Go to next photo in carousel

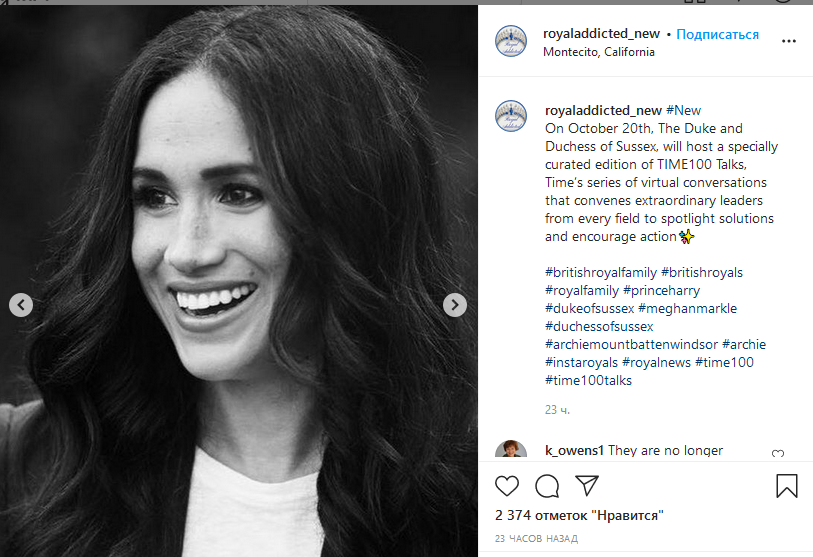[x=455, y=305]
